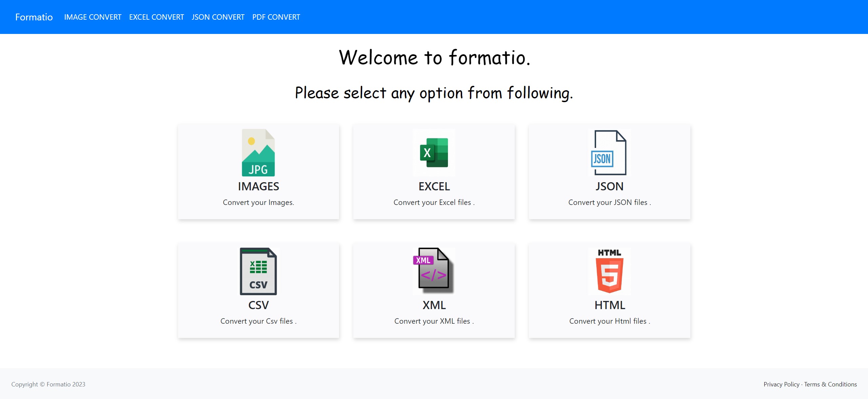Click the HTML5 shield icon
868x399 pixels.
pos(609,271)
